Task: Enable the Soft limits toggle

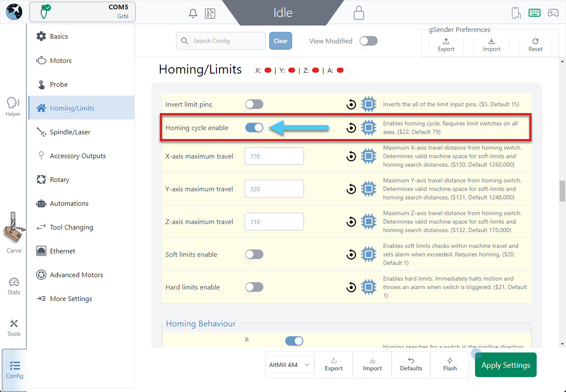Action: (x=254, y=255)
